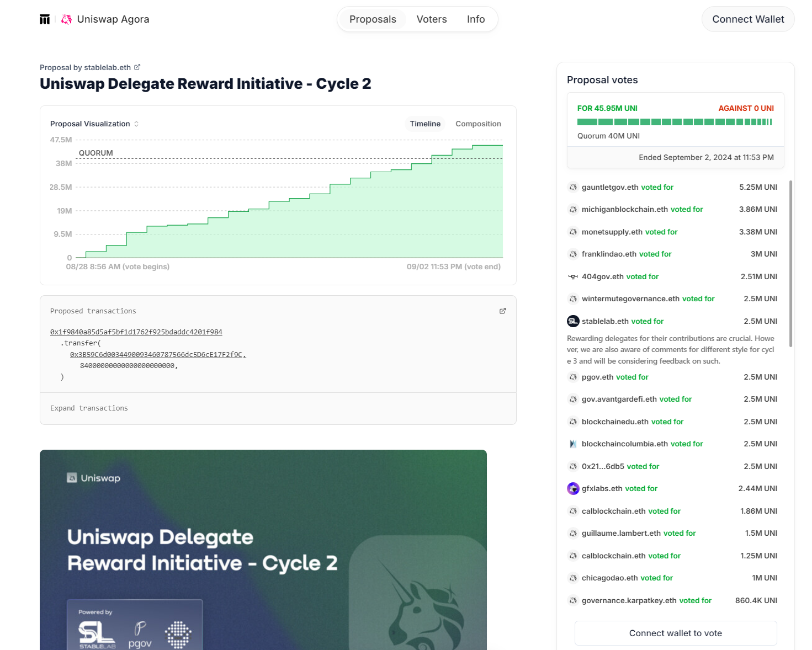Image resolution: width=812 pixels, height=650 pixels.
Task: Open the Info tab
Action: (x=475, y=19)
